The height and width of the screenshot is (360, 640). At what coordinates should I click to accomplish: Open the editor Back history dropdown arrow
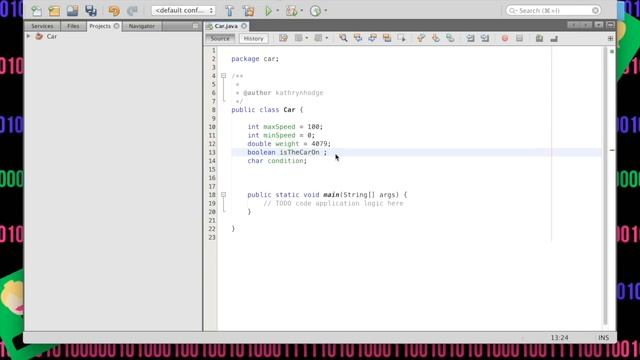click(x=307, y=38)
